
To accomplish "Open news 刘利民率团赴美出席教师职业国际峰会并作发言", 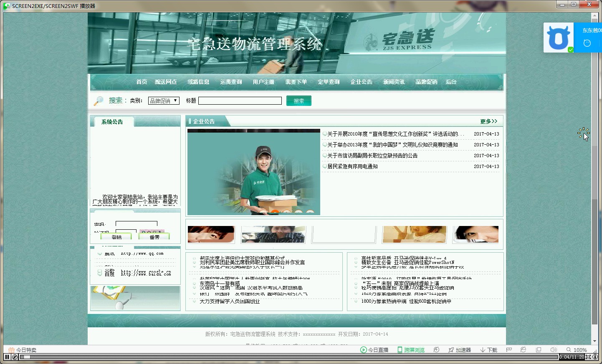I will point(252,263).
